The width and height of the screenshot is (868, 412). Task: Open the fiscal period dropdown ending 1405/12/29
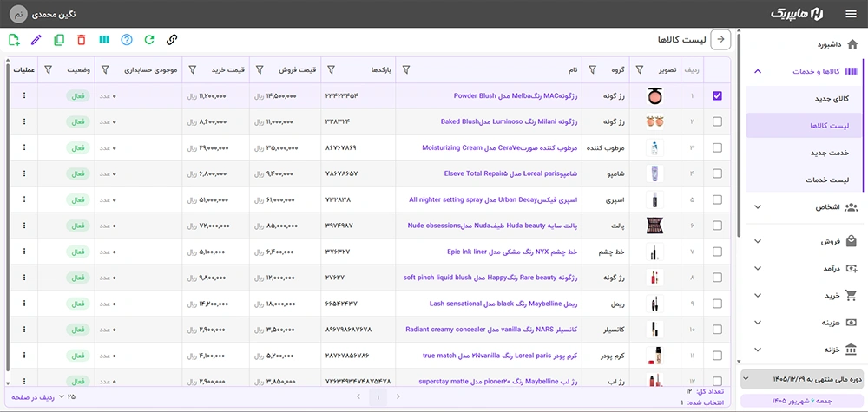coord(801,379)
